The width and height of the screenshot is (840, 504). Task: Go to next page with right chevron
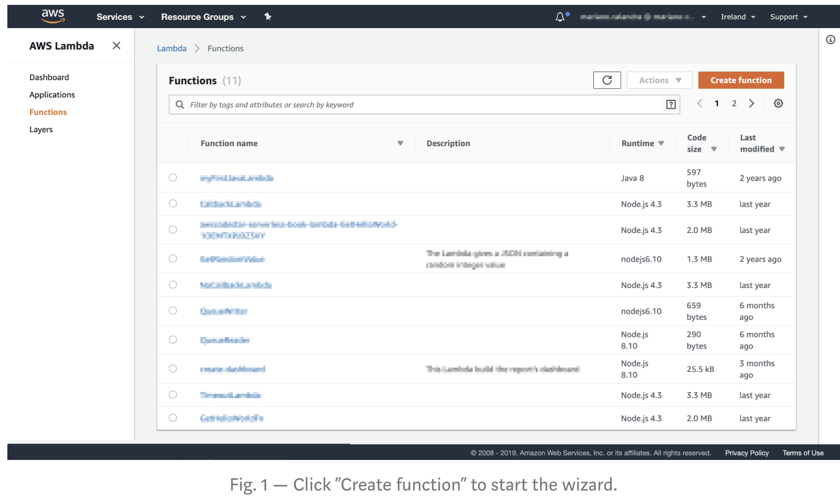(751, 103)
